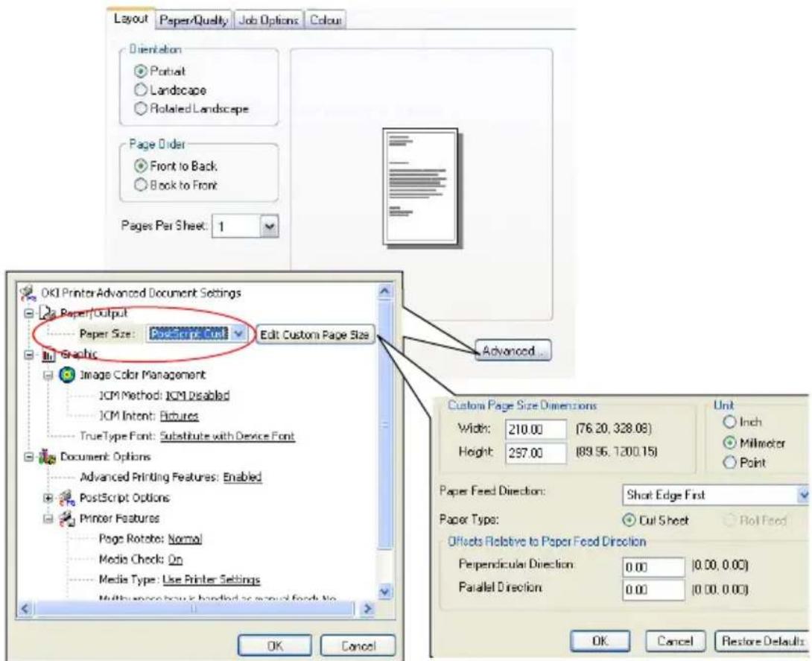The height and width of the screenshot is (661, 812).
Task: Click the Document Options icon
Action: [48, 457]
